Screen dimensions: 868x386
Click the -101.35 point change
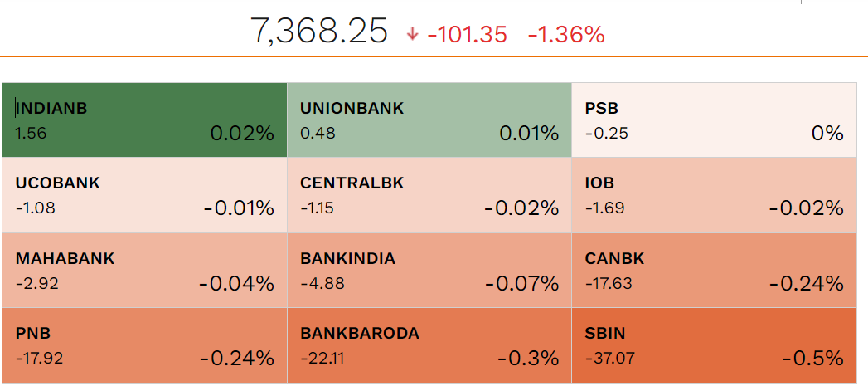[467, 35]
